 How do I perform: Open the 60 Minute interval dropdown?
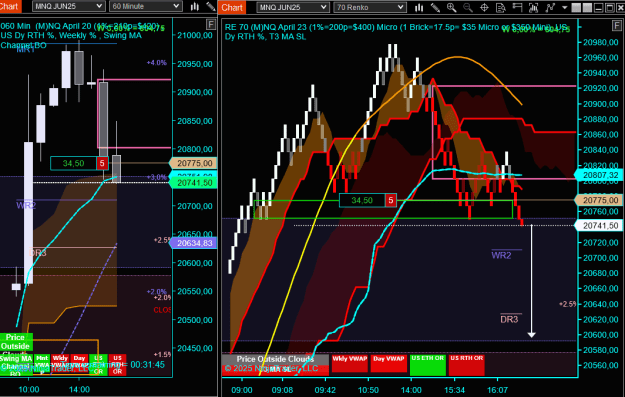[x=146, y=6]
